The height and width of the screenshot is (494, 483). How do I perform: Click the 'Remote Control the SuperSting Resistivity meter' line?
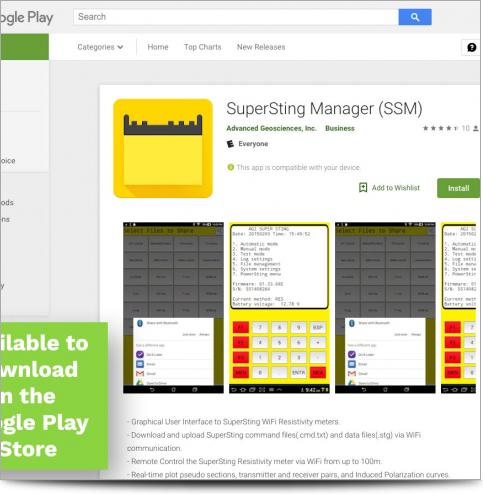click(x=254, y=462)
